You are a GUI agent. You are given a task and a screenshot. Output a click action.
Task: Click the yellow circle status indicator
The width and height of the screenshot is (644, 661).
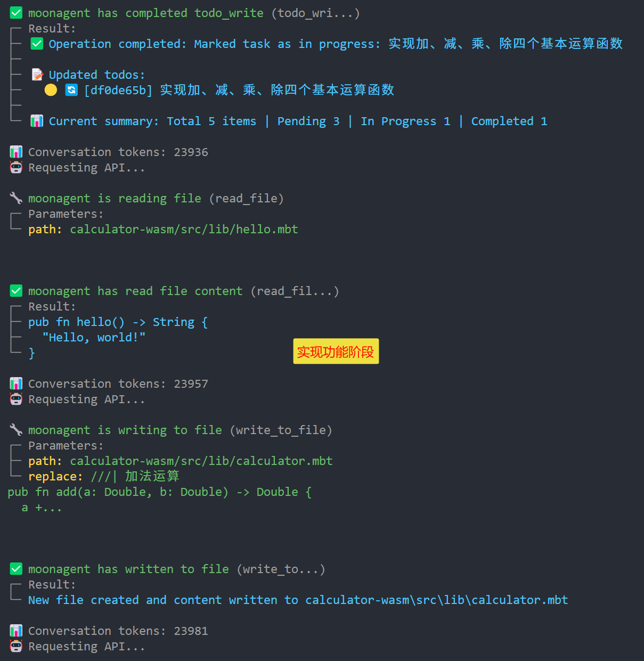pyautogui.click(x=51, y=90)
